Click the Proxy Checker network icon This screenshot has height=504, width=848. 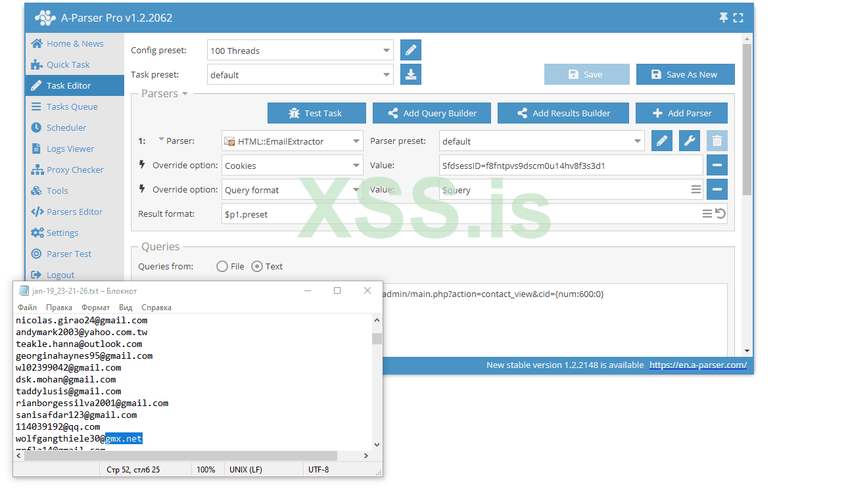[x=37, y=170]
